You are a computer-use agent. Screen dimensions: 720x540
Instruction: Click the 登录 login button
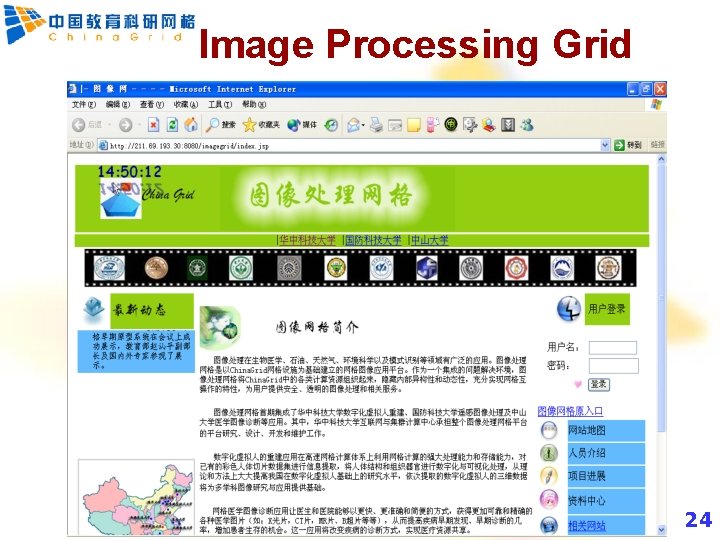point(599,384)
